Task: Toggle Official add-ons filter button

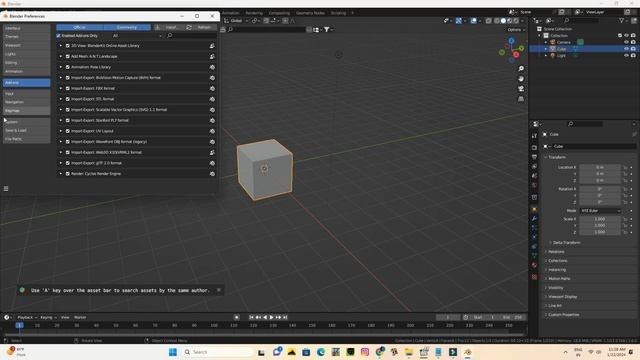Action: (x=80, y=27)
